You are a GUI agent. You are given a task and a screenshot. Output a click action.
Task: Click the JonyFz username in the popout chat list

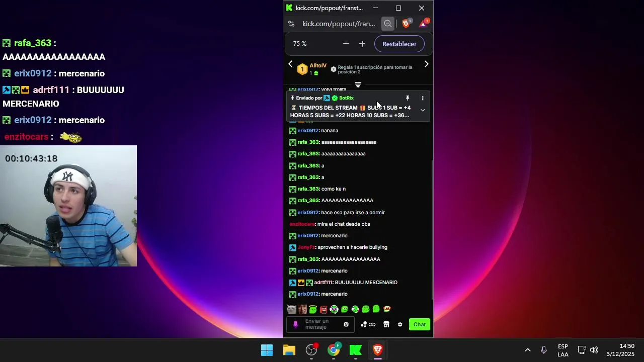[306, 247]
